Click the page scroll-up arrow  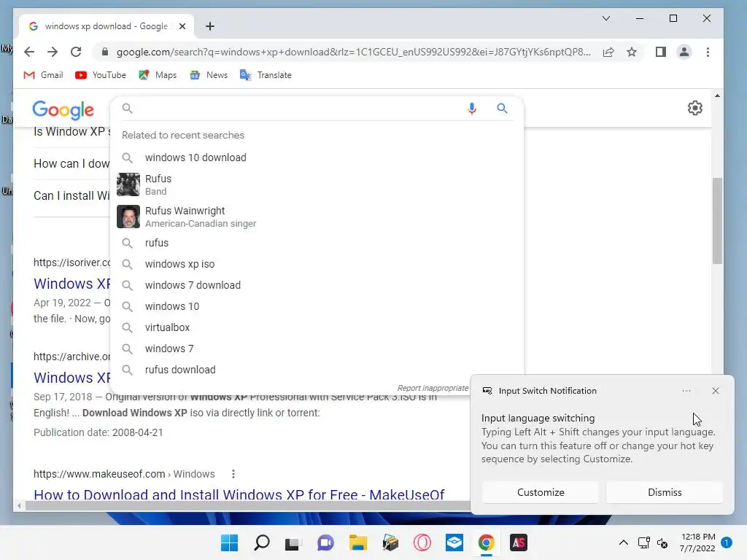click(718, 96)
